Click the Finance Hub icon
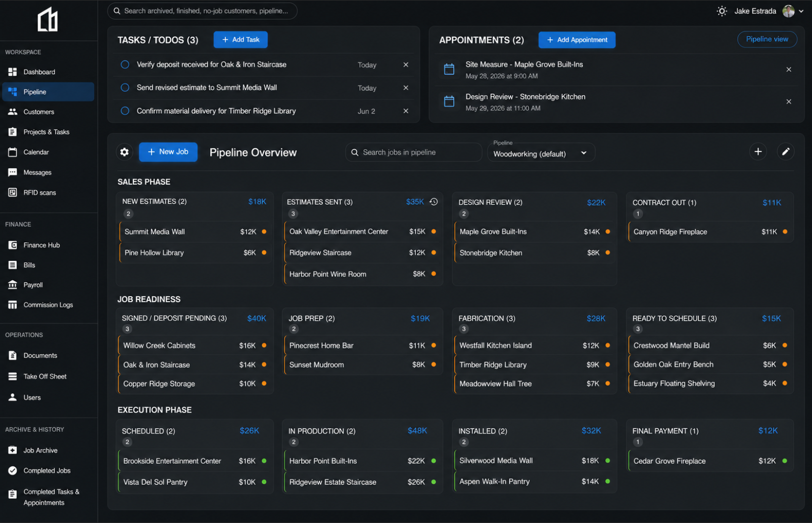This screenshot has width=812, height=523. pos(13,245)
